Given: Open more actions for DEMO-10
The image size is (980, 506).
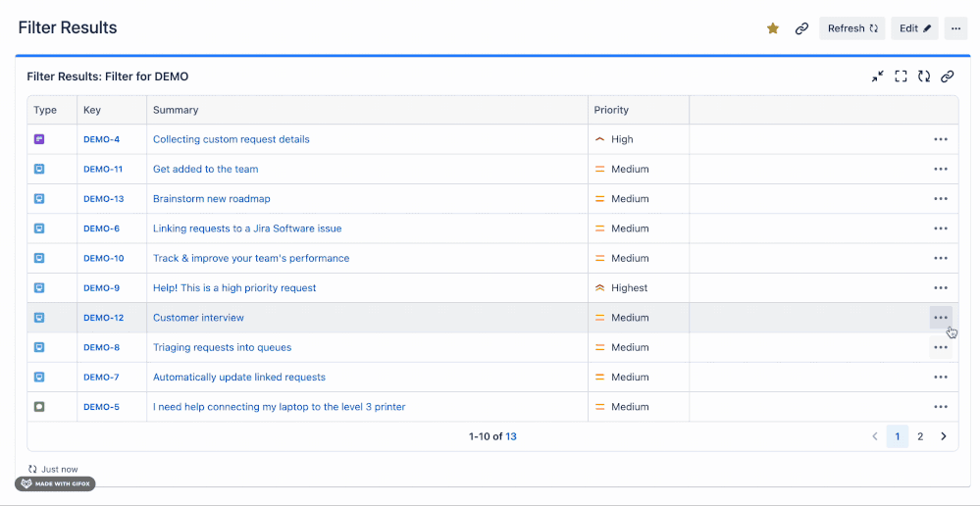Looking at the screenshot, I should click(941, 258).
